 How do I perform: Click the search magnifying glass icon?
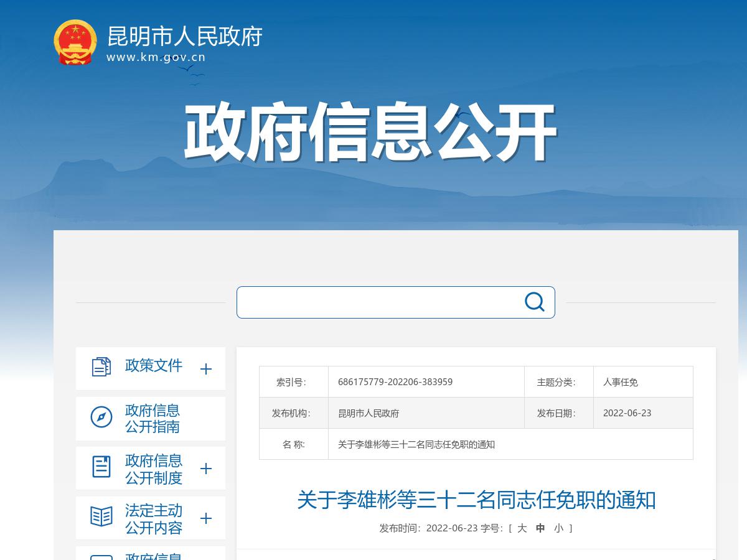click(x=534, y=302)
